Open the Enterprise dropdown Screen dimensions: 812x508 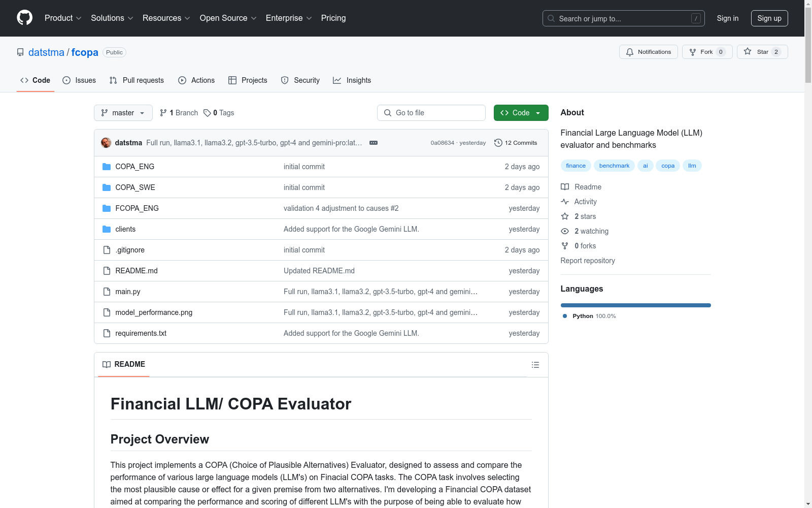[289, 18]
